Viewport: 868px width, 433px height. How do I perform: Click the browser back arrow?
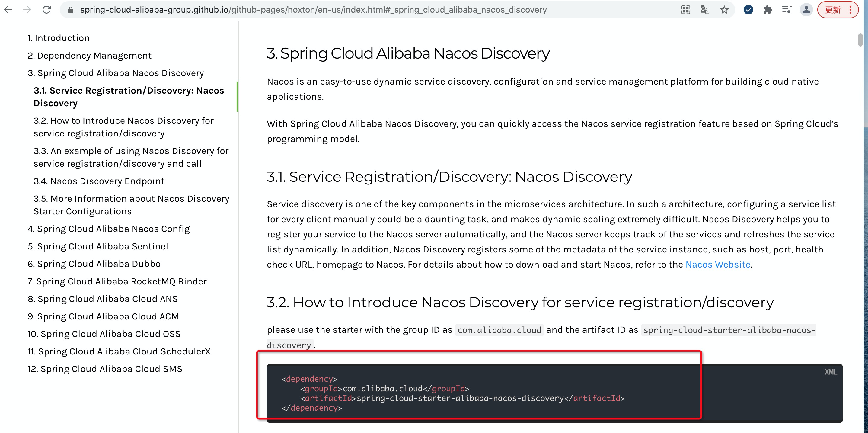coord(8,10)
